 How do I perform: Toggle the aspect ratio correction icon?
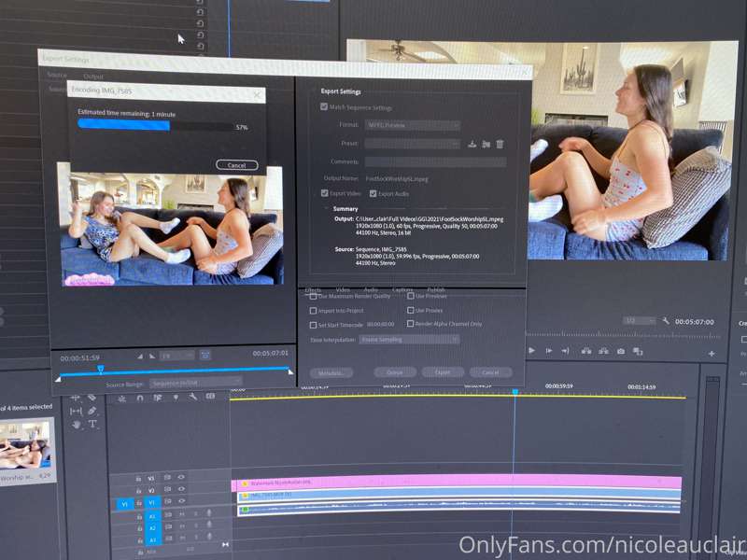point(205,355)
